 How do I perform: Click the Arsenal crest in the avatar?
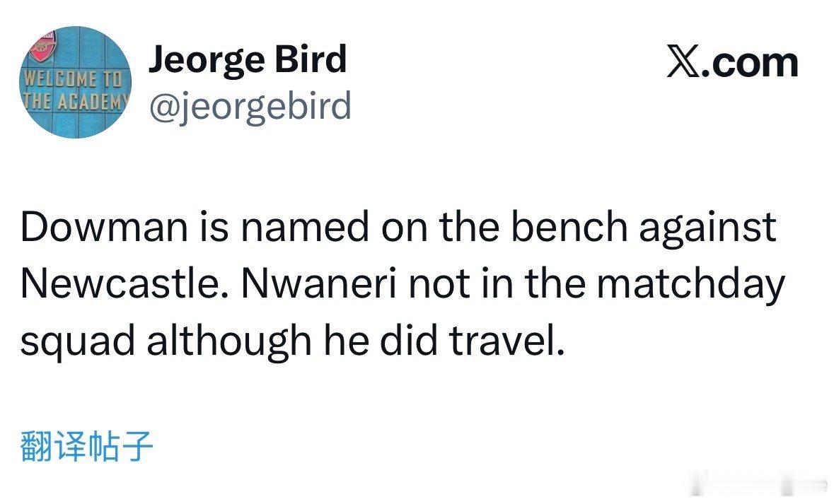coord(43,46)
